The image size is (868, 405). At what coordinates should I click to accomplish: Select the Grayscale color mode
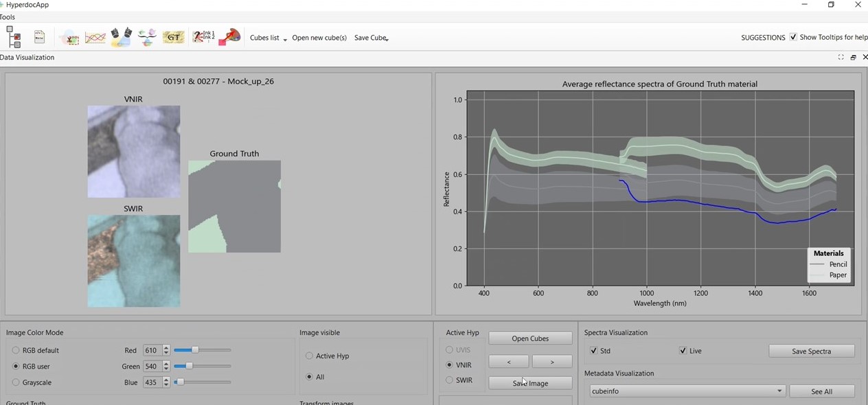tap(16, 382)
